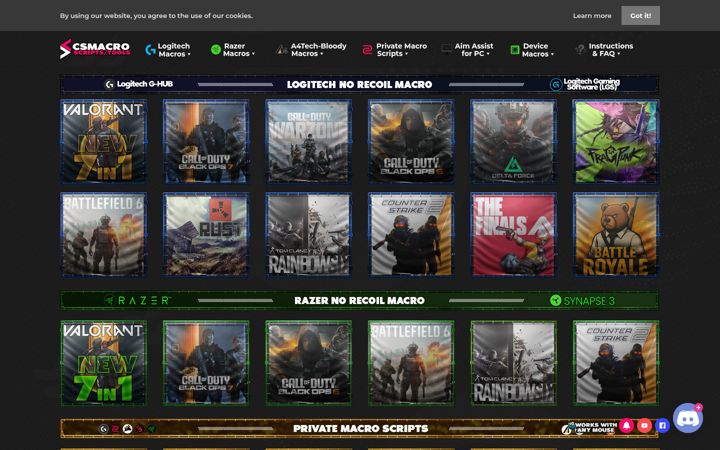This screenshot has width=720, height=450.
Task: Open Valorant 7 in 1 tile under Logitech
Action: click(104, 141)
